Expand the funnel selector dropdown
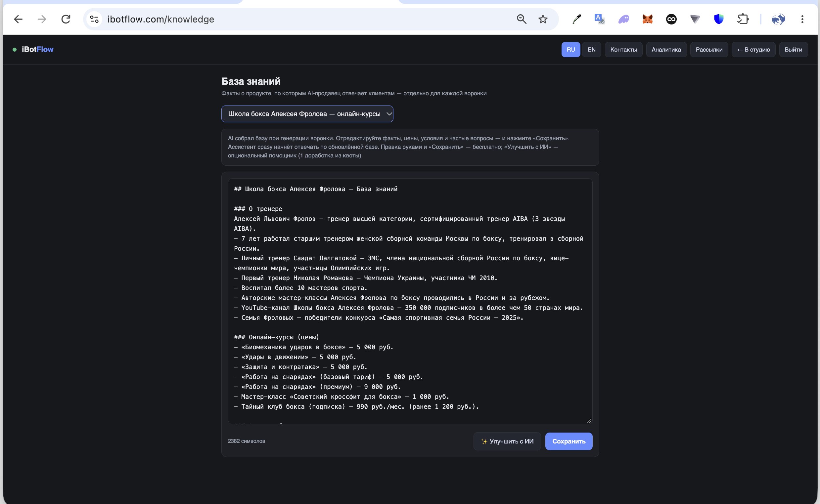This screenshot has height=504, width=820. point(307,114)
